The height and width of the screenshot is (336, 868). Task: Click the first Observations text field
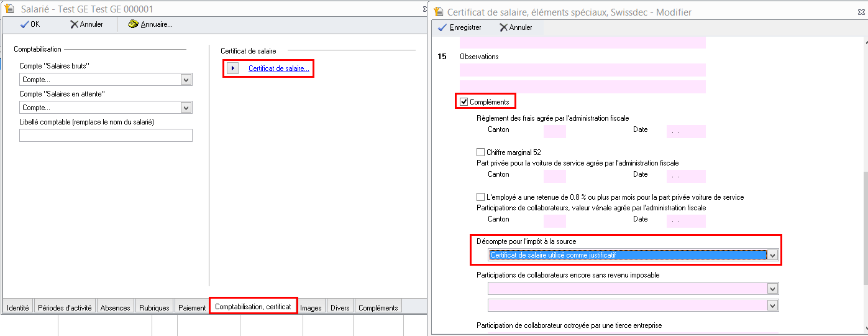[x=582, y=70]
